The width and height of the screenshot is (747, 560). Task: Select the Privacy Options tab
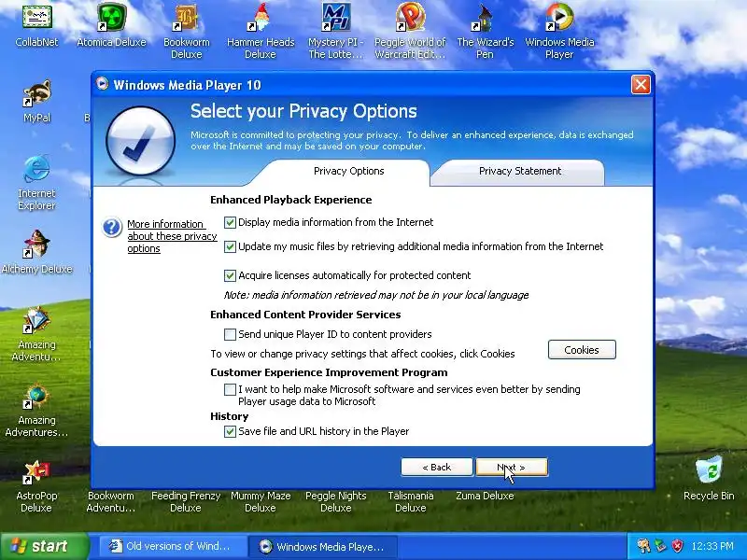pos(348,172)
